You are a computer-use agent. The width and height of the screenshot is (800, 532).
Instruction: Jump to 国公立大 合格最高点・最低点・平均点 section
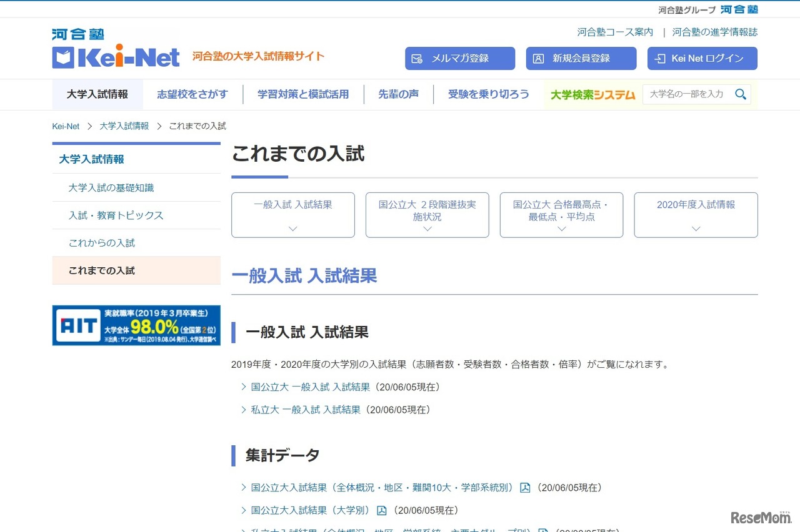click(561, 215)
